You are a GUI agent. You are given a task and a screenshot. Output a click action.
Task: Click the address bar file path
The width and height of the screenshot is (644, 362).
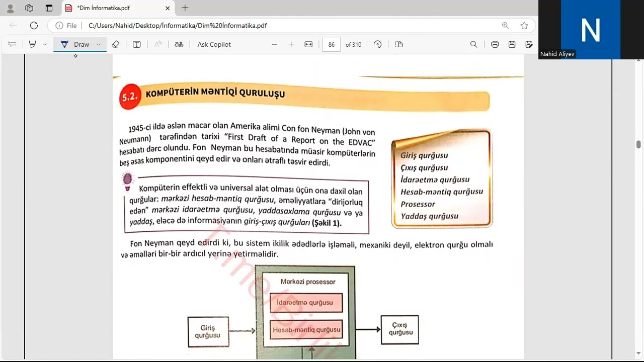tap(178, 26)
